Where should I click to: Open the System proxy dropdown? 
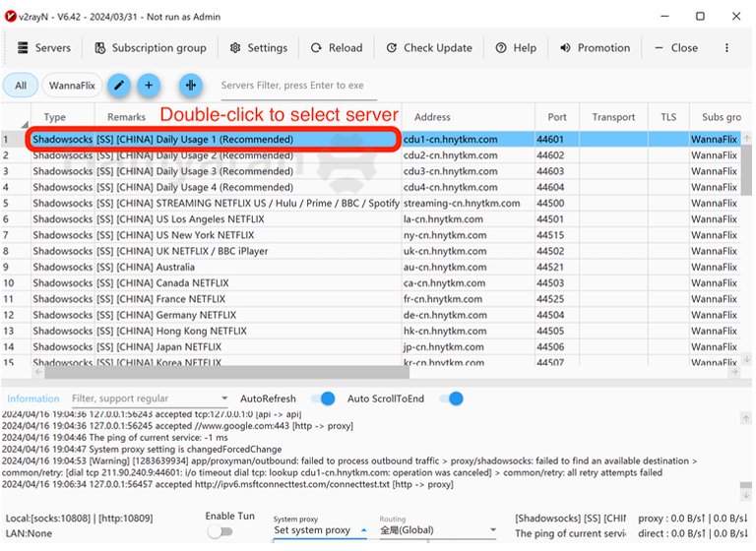pyautogui.click(x=320, y=530)
